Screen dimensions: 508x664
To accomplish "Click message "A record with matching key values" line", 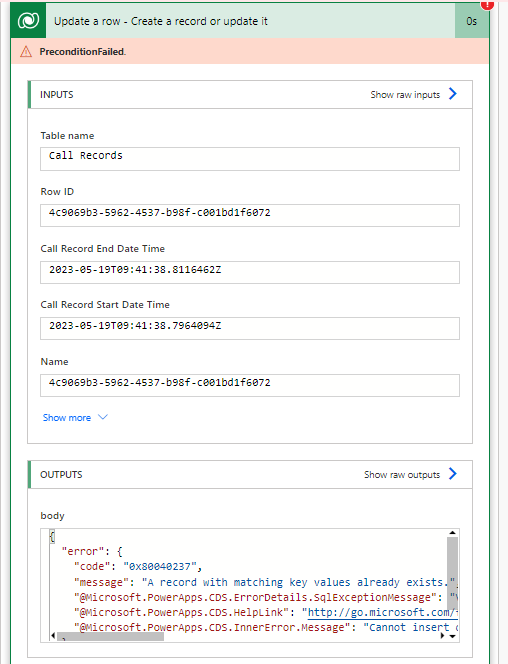I will point(266,582).
